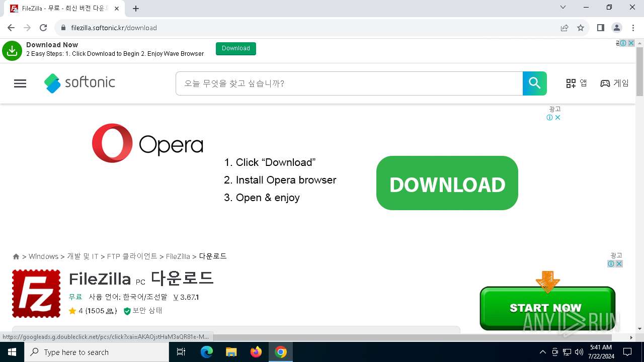Open the FileZilla breadcrumb link
The height and width of the screenshot is (362, 644).
(x=178, y=256)
